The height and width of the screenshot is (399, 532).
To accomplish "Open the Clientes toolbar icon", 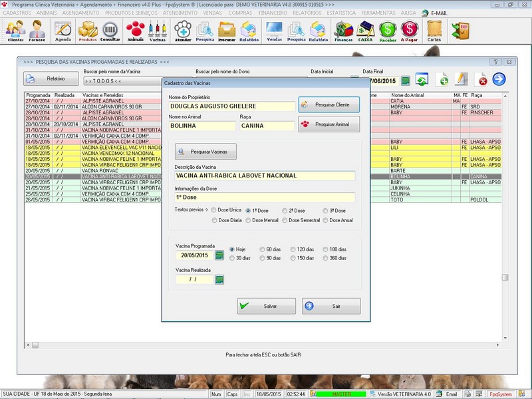I will 15,31.
